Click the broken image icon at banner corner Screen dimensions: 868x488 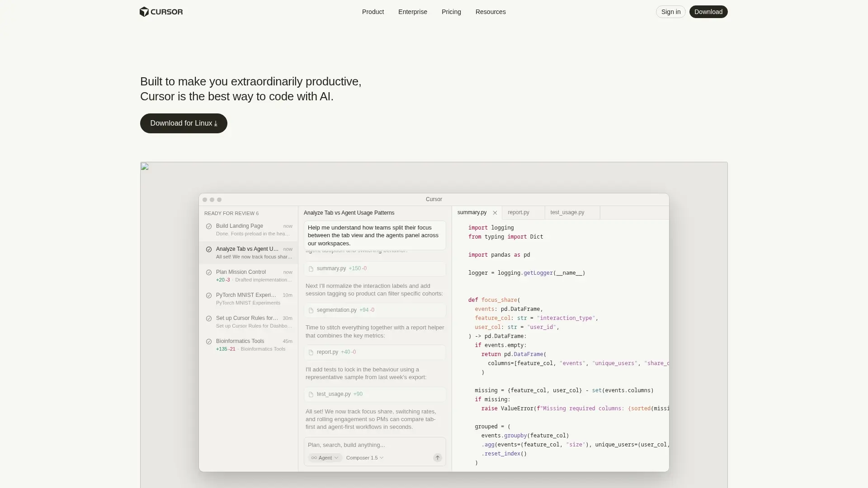(x=145, y=167)
